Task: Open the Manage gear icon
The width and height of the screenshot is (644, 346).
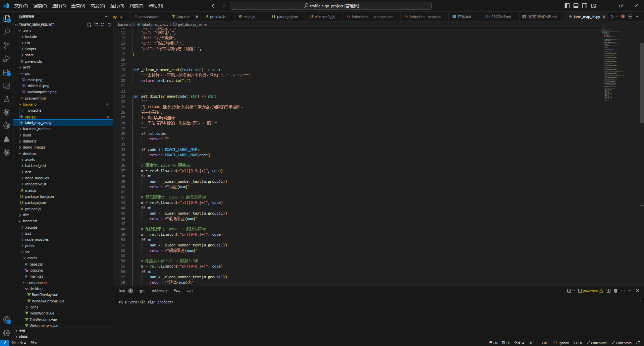Action: tap(7, 333)
